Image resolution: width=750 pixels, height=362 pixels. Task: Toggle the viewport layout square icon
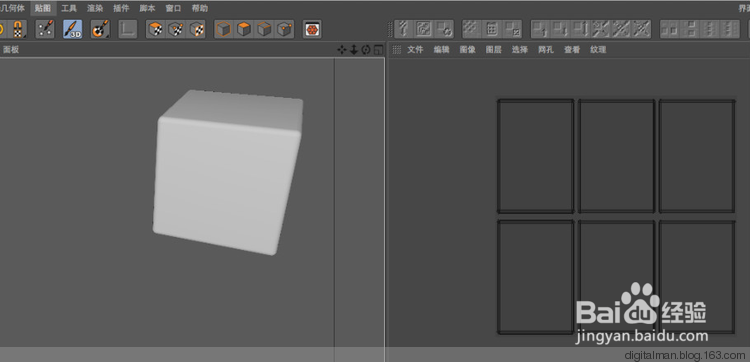pyautogui.click(x=378, y=50)
